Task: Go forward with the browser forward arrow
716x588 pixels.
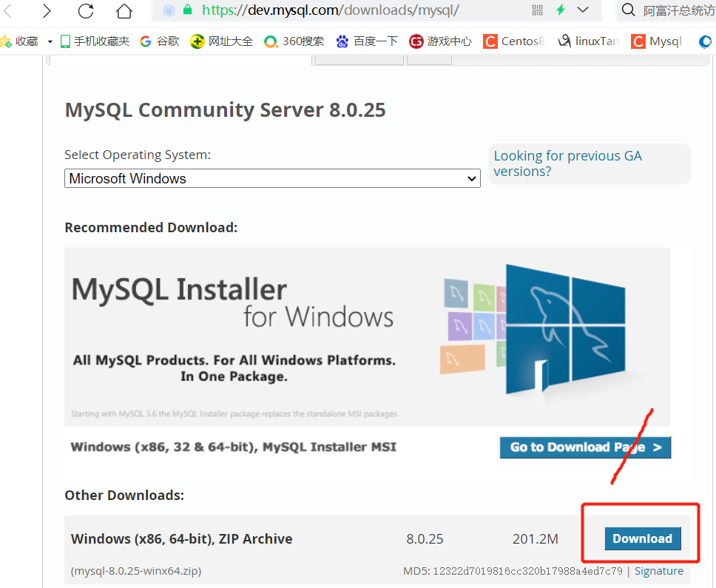Action: pyautogui.click(x=47, y=10)
